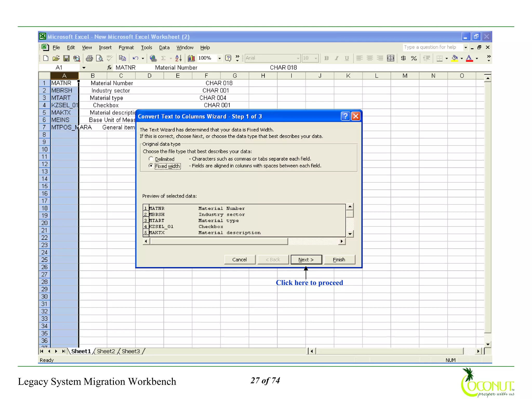The image size is (532, 399).
Task: Open the Chart Wizard icon
Action: point(191,58)
